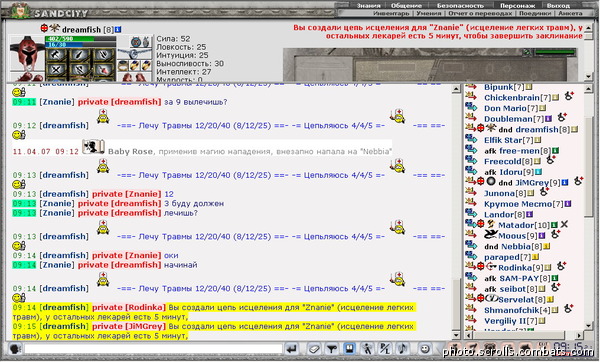Toggle the musical note sound icon
The width and height of the screenshot is (600, 362).
[402, 349]
